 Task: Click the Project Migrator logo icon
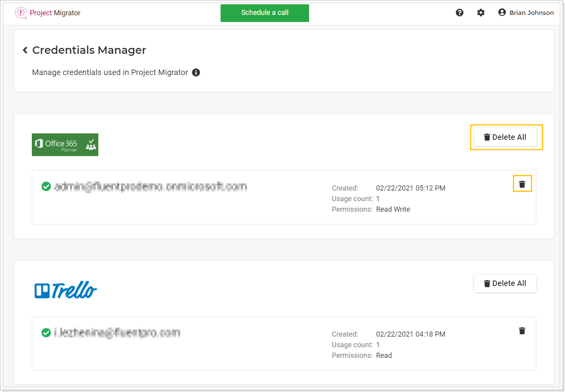pos(21,13)
